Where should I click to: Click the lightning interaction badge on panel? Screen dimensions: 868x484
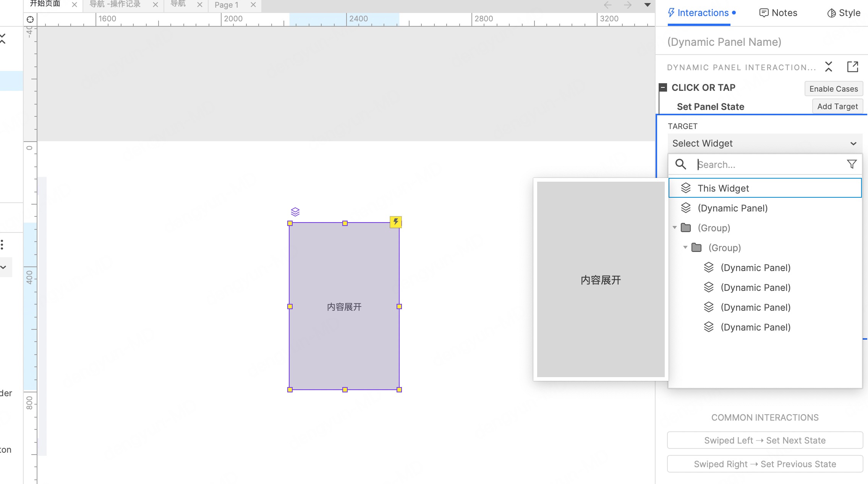click(396, 222)
